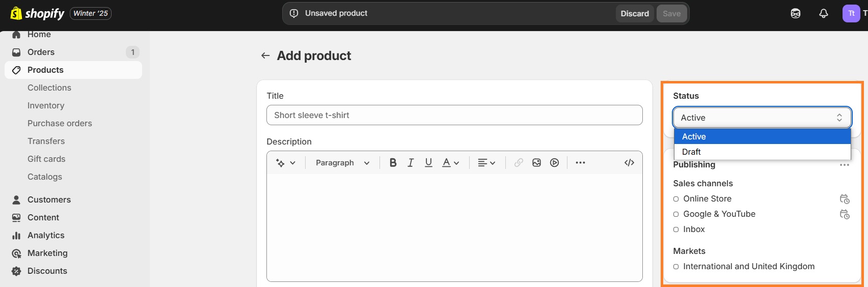The height and width of the screenshot is (287, 868).
Task: Click inside the Description text area
Action: click(454, 227)
